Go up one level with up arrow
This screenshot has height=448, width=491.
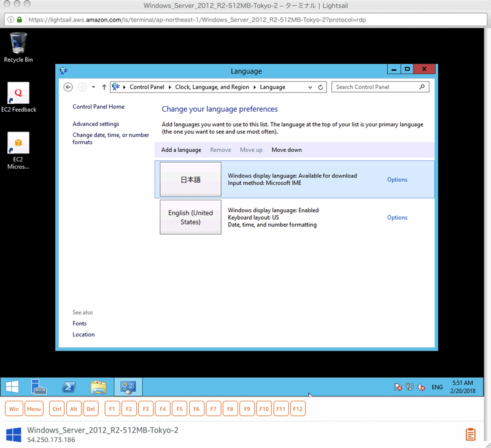coord(104,87)
